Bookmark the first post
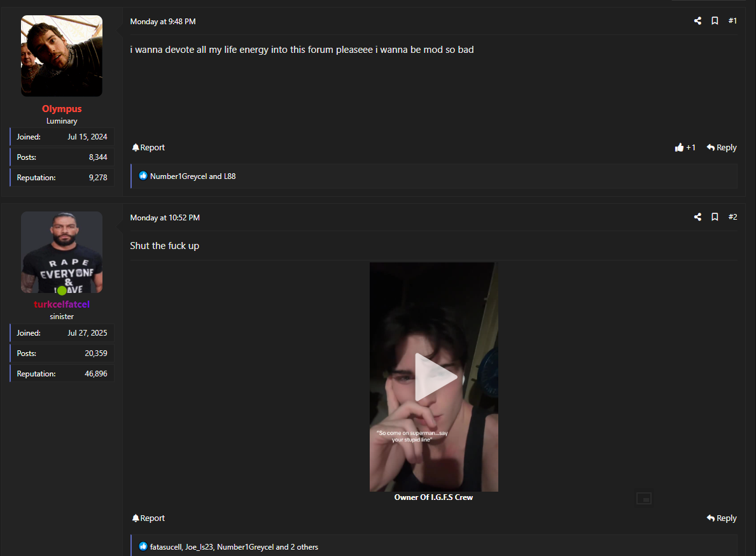The image size is (756, 556). point(715,21)
